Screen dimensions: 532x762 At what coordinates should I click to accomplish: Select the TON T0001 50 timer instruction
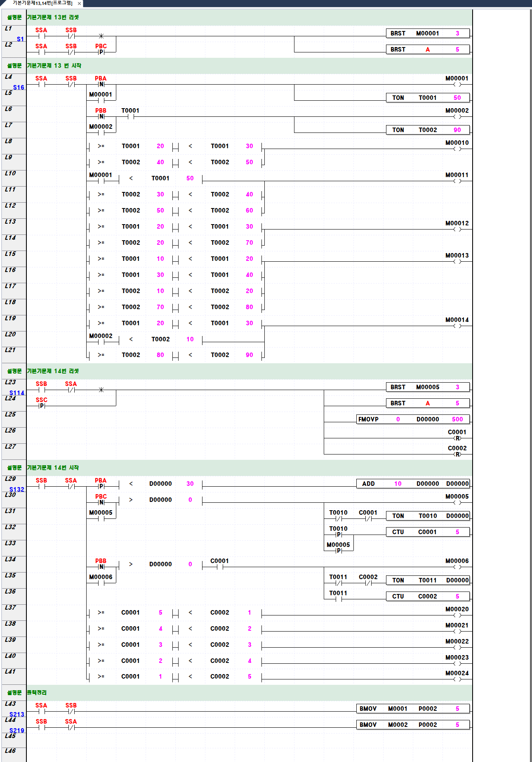click(x=427, y=98)
